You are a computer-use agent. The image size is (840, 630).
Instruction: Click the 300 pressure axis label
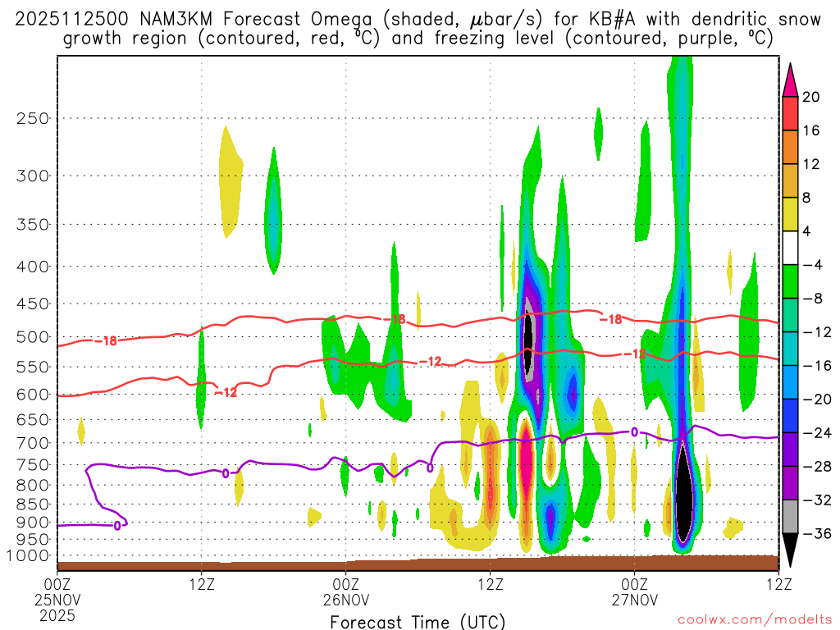pyautogui.click(x=33, y=176)
